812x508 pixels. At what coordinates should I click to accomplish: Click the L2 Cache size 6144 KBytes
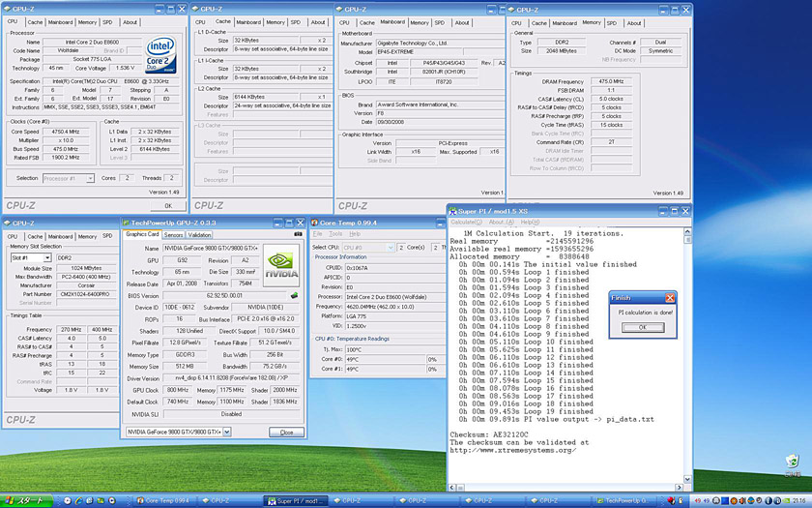(x=266, y=97)
